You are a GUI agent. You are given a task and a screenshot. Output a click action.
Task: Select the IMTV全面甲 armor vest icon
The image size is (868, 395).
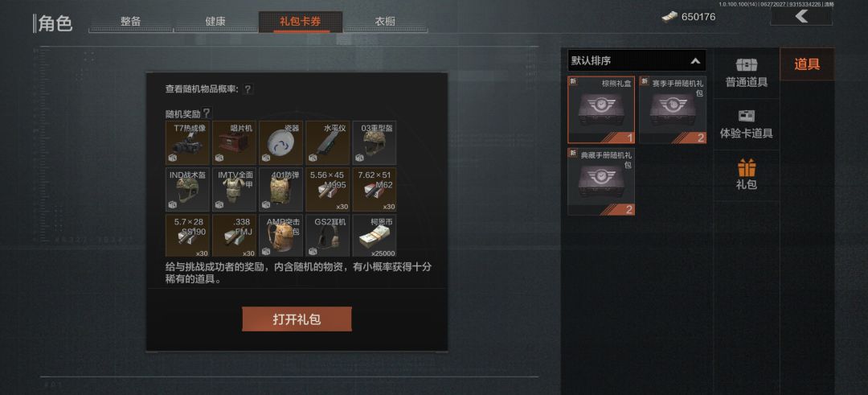point(235,190)
